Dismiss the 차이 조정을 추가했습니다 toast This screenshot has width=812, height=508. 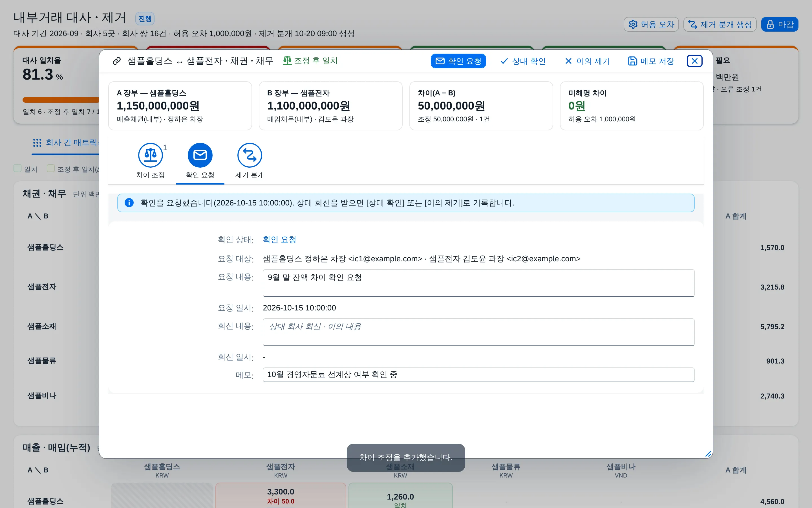coord(406,457)
